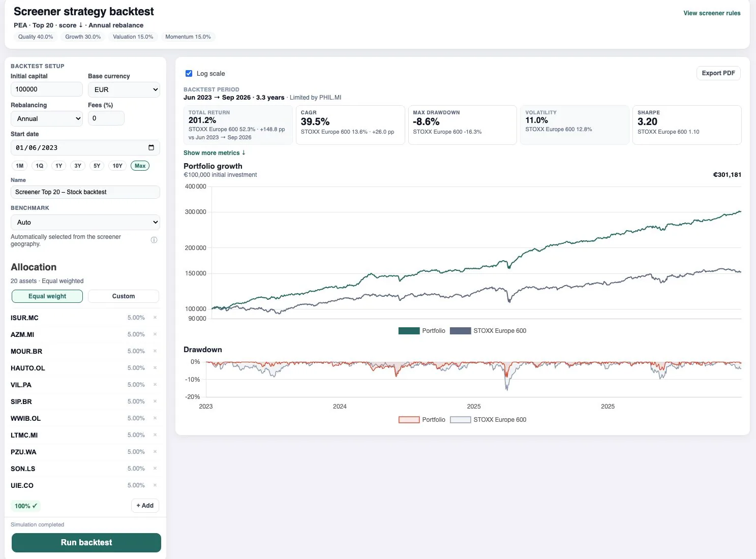The image size is (756, 559).
Task: Toggle Portfolio series in drawdown legend
Action: pos(422,420)
